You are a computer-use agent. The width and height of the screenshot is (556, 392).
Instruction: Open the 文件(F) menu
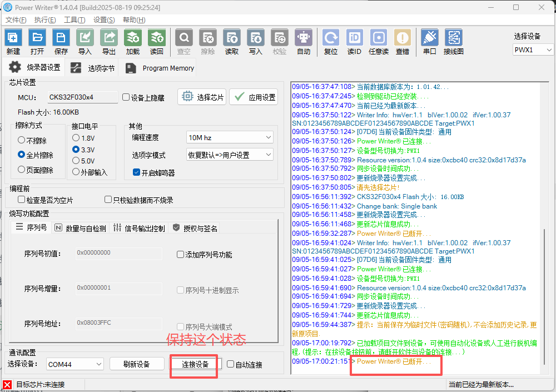point(16,20)
